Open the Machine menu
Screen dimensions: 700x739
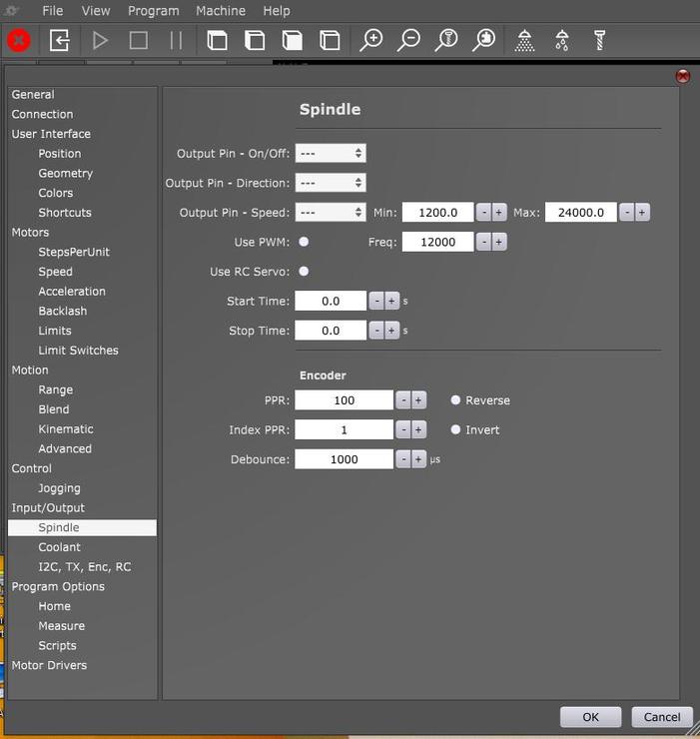coord(221,11)
